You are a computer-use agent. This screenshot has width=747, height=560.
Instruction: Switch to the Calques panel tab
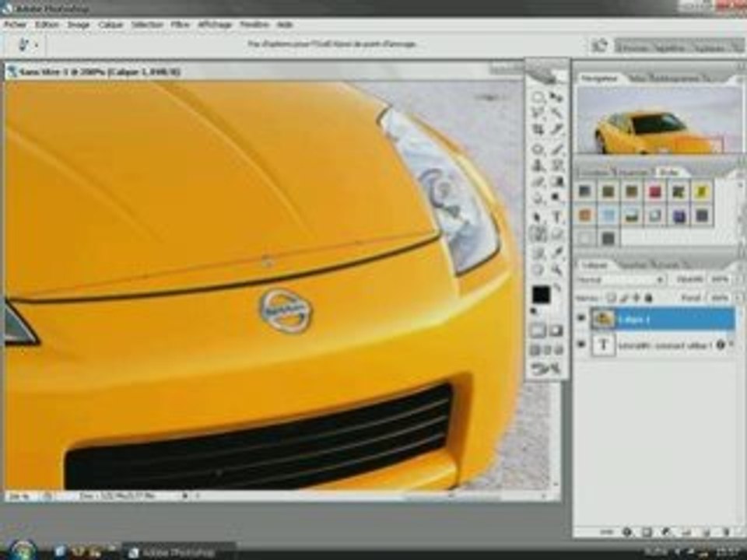(595, 264)
